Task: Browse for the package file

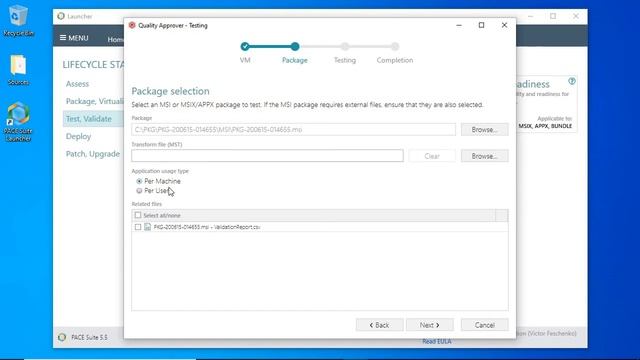Action: [484, 129]
